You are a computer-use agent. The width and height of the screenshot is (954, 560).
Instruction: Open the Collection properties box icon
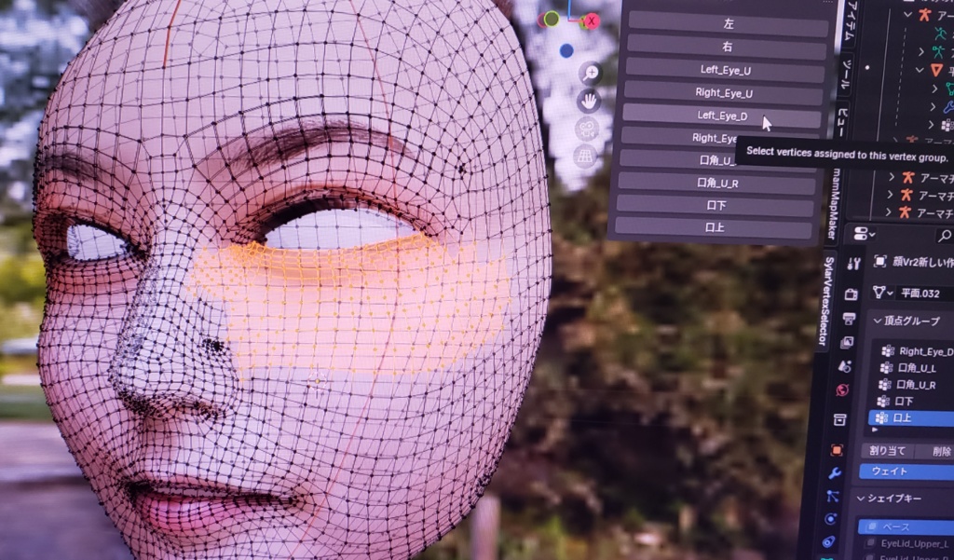click(x=839, y=420)
